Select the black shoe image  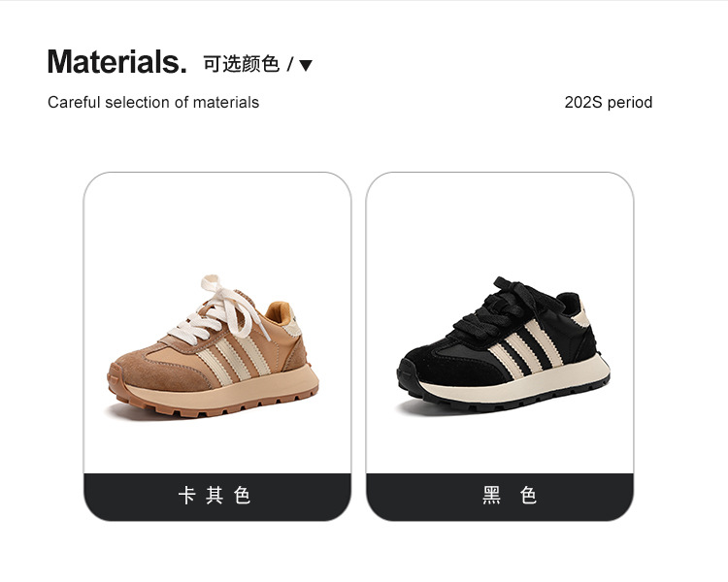503,344
